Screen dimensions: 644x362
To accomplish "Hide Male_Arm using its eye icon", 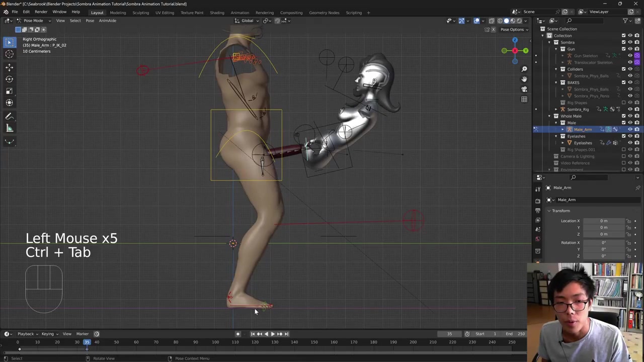I will (630, 129).
